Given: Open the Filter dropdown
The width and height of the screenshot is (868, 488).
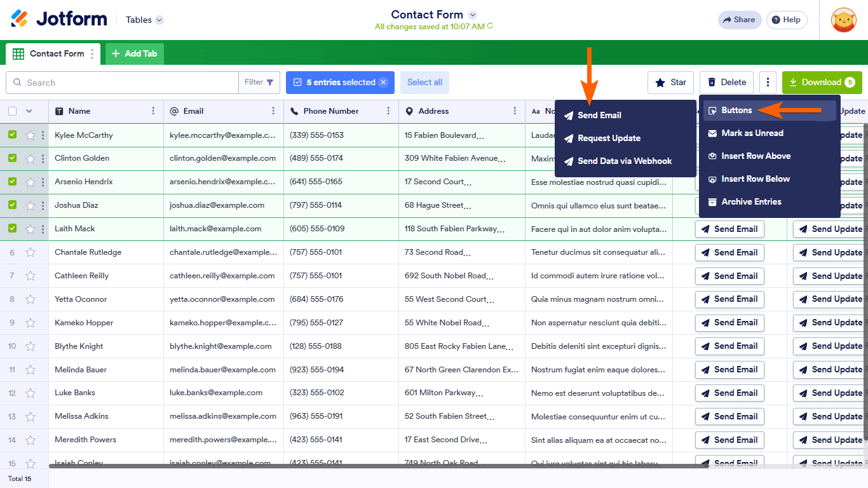Looking at the screenshot, I should pyautogui.click(x=259, y=83).
